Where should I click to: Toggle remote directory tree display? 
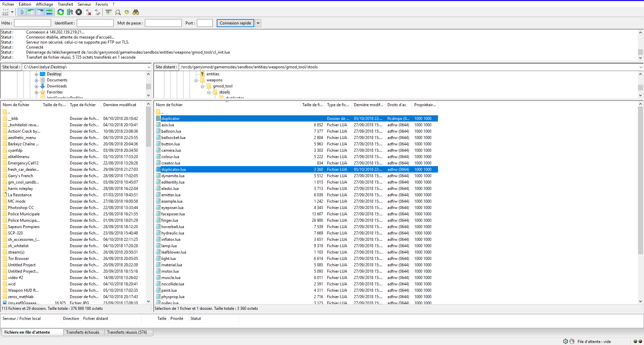(40, 12)
